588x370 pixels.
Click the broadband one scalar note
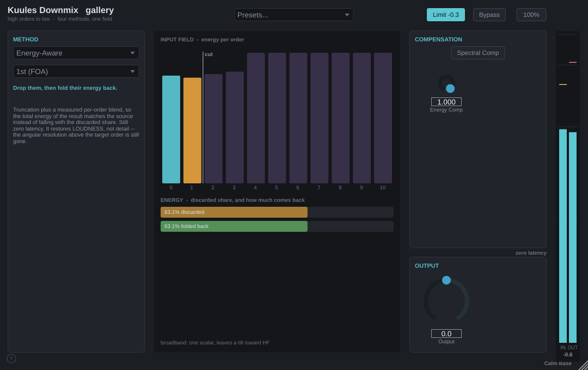[x=215, y=343]
